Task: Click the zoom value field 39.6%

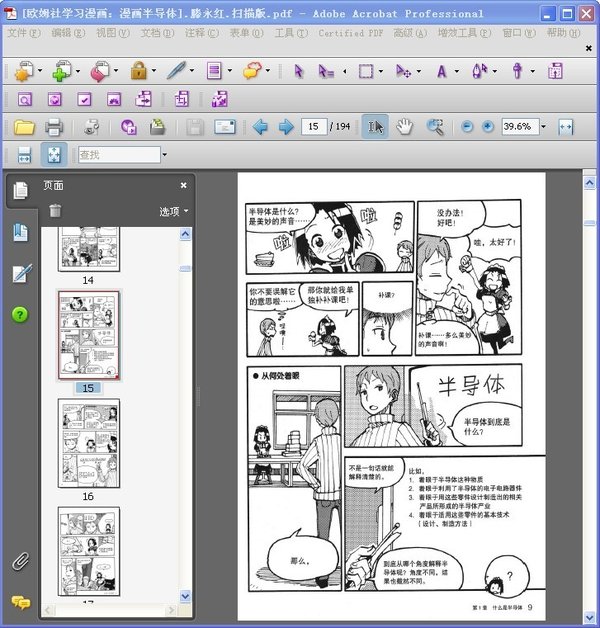Action: pos(520,127)
